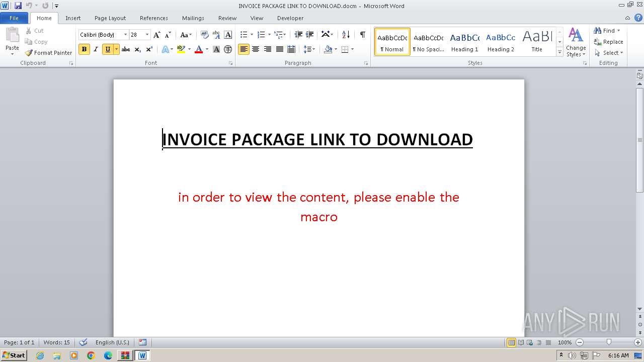Click Clear Formatting icon
The image size is (644, 362).
click(x=204, y=35)
